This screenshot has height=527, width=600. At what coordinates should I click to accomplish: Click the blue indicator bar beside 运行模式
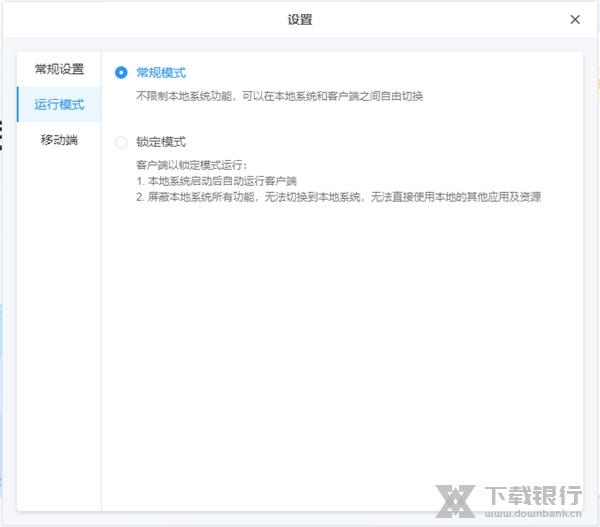(x=18, y=105)
